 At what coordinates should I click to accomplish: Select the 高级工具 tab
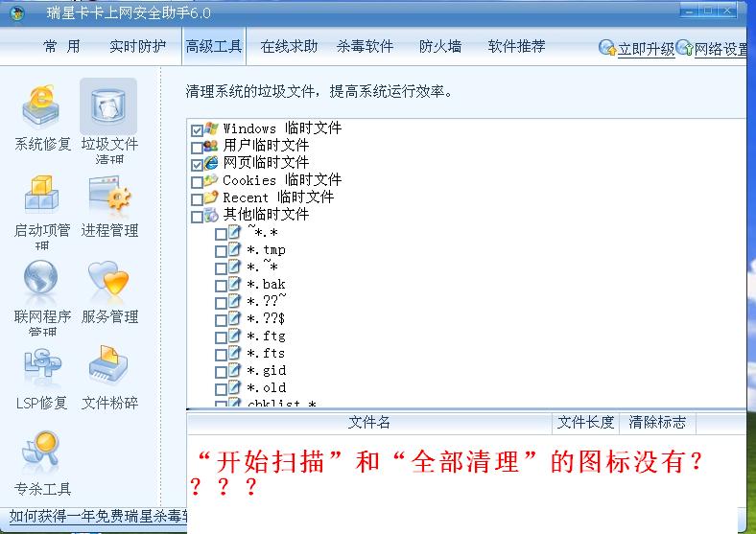[x=214, y=46]
